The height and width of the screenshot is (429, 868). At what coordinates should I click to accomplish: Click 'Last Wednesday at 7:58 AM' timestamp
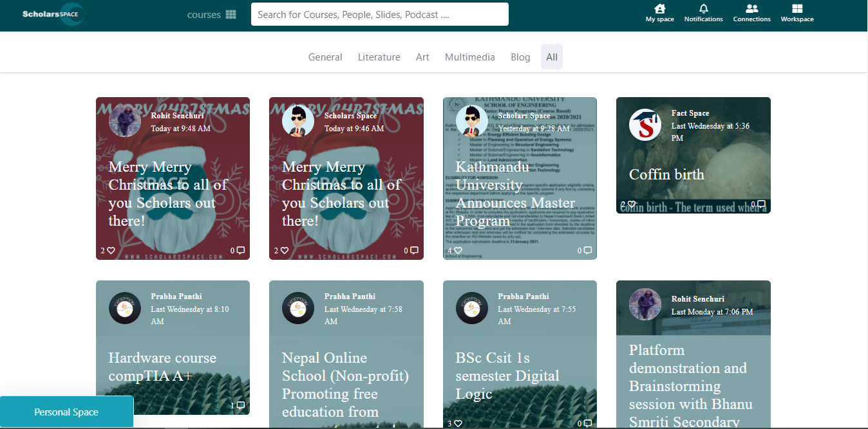363,315
